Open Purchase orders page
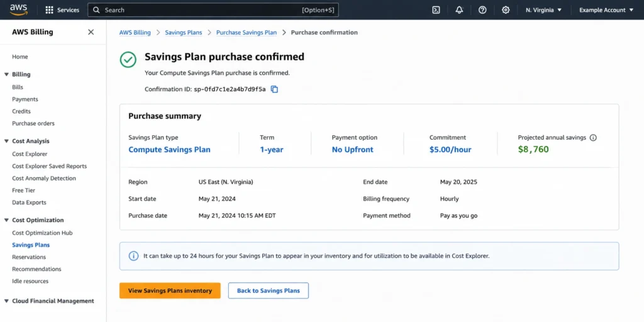644x322 pixels. [33, 123]
